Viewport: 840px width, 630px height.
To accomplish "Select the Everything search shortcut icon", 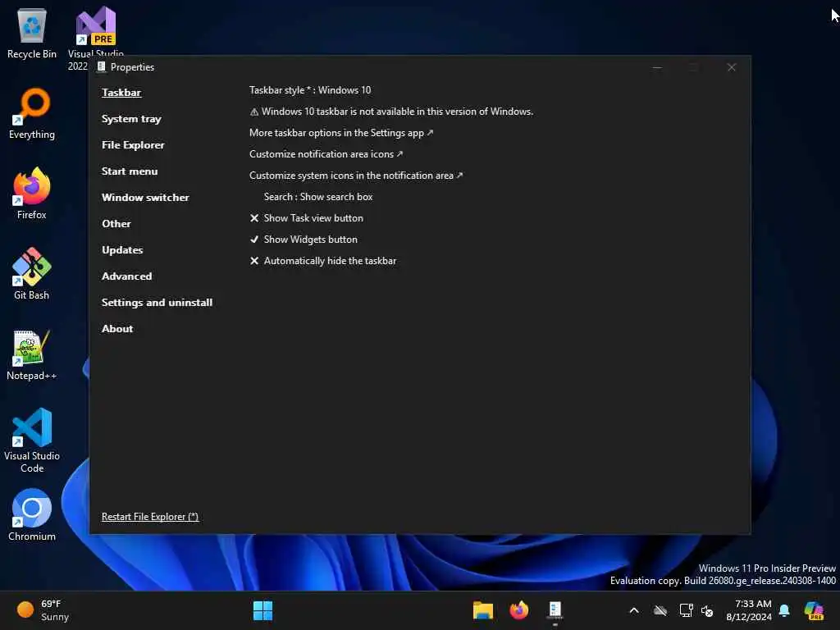I will [32, 114].
